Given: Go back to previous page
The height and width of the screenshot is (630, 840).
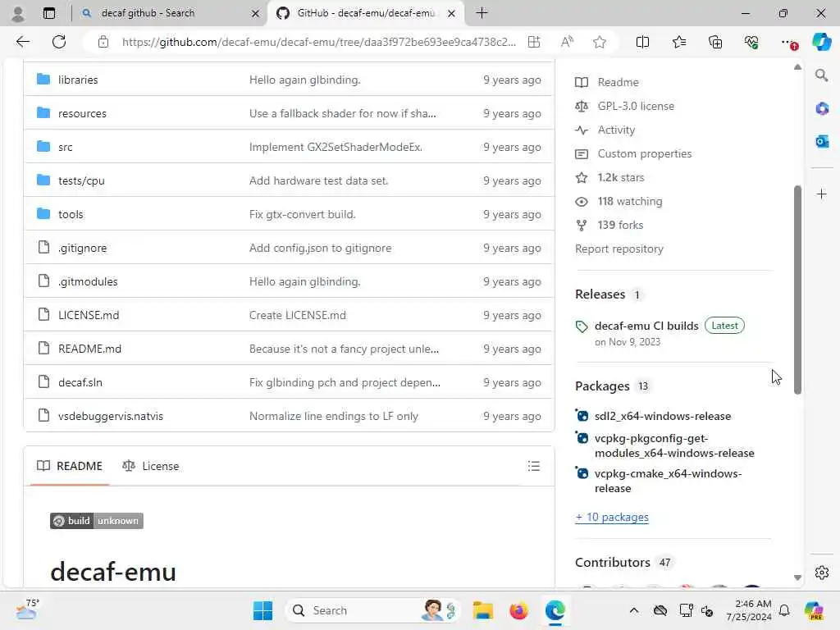Looking at the screenshot, I should 22,42.
